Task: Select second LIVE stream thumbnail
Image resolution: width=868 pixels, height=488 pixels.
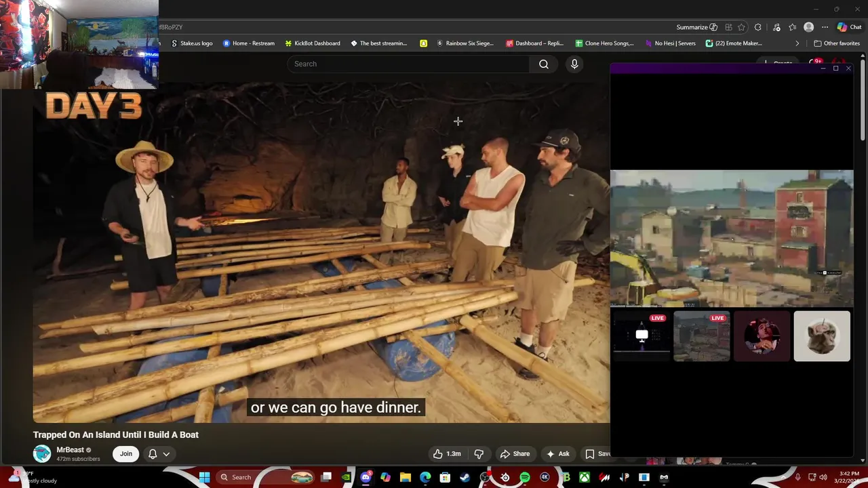Action: point(702,336)
